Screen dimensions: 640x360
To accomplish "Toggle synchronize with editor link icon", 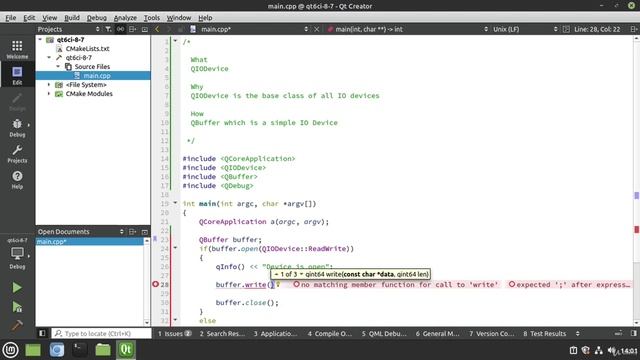I will tap(120, 29).
